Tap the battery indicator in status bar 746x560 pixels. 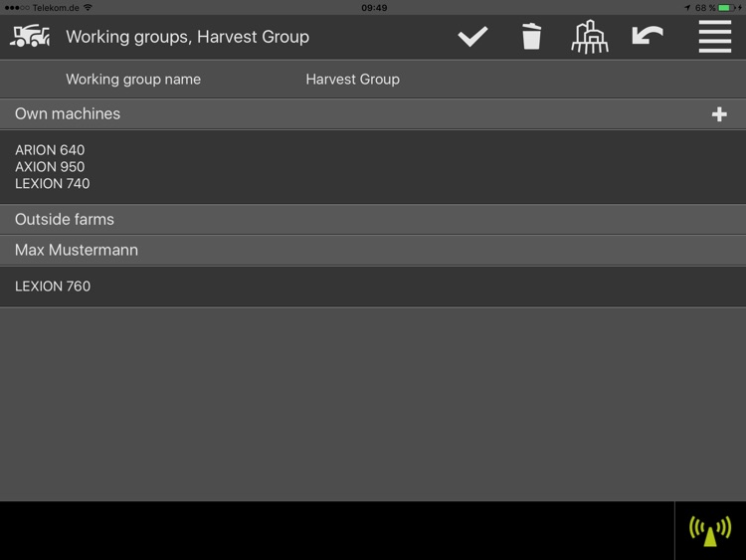[x=724, y=8]
